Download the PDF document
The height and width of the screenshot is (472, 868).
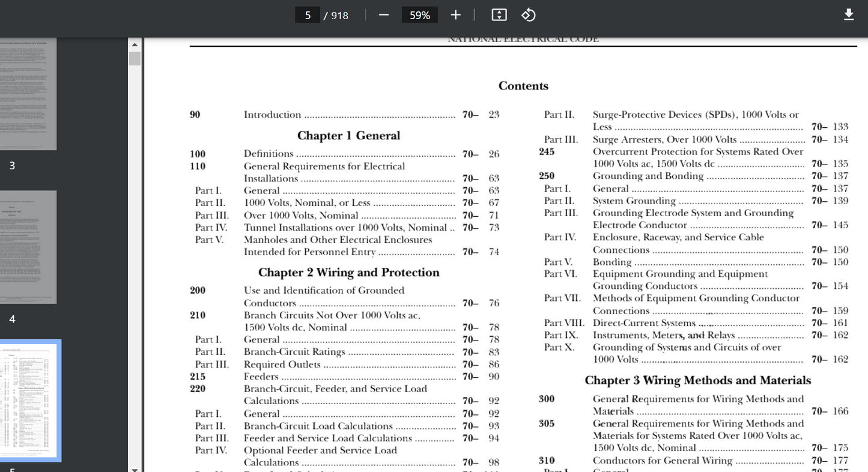pyautogui.click(x=848, y=14)
